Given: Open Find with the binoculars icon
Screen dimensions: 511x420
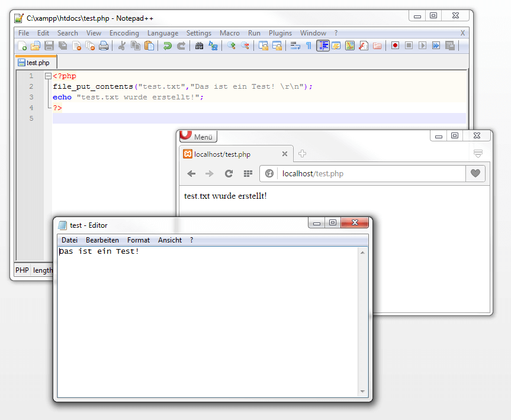Looking at the screenshot, I should [199, 46].
